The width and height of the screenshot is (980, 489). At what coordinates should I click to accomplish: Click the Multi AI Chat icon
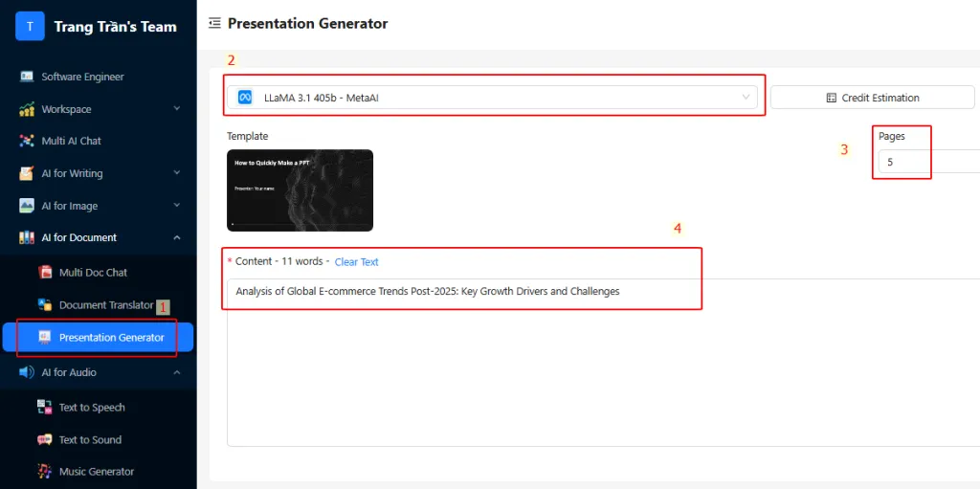(26, 141)
